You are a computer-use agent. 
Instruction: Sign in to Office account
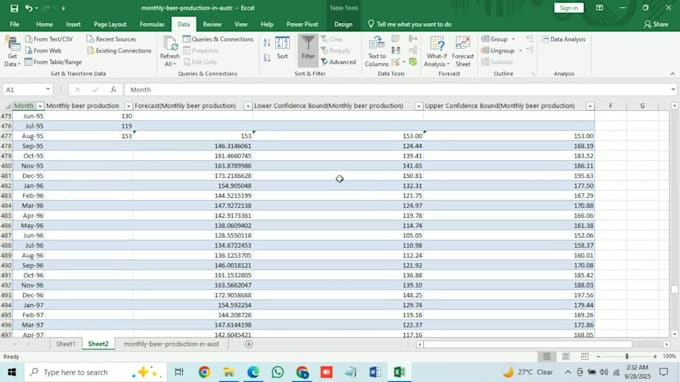[569, 8]
